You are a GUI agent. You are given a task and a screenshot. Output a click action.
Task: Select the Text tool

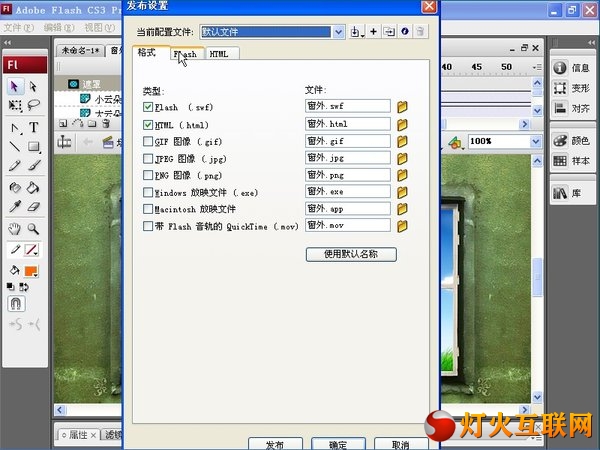pyautogui.click(x=34, y=127)
